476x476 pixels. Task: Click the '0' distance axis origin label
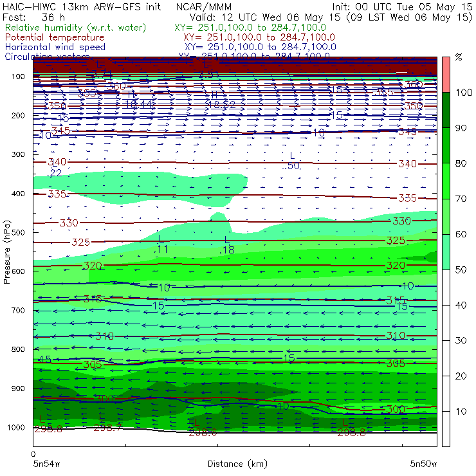click(33, 454)
